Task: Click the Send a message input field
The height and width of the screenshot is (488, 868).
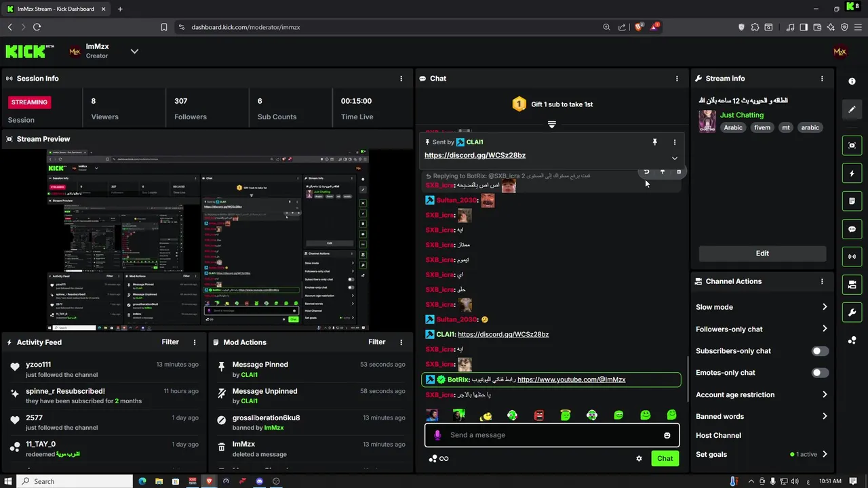Action: pos(553,435)
